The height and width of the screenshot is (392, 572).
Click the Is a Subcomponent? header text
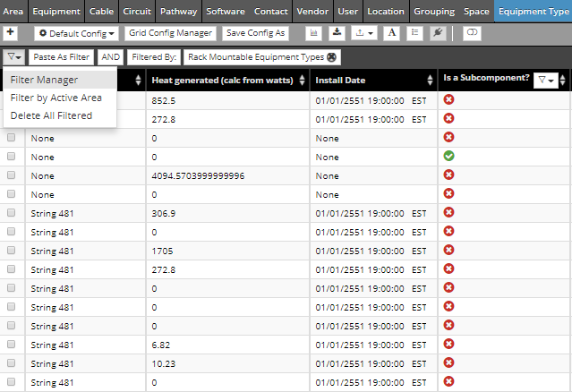pos(486,78)
